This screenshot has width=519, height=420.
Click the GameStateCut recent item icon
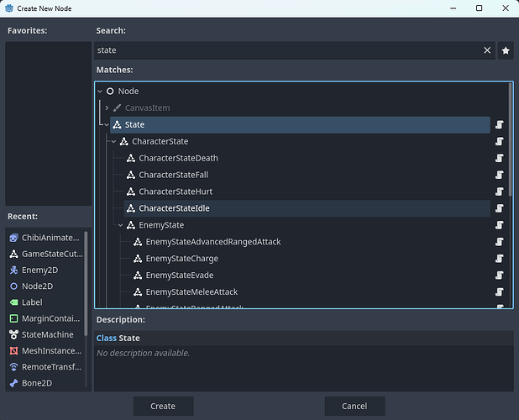(13, 254)
